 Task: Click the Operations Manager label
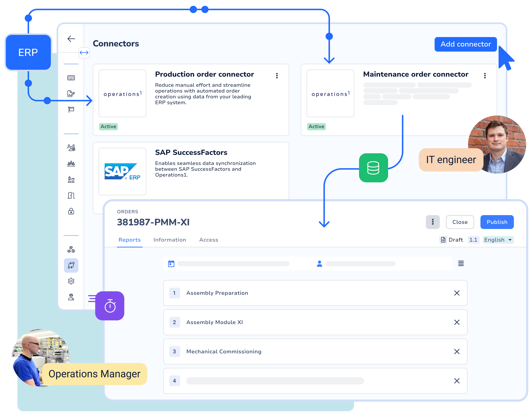[x=94, y=374]
